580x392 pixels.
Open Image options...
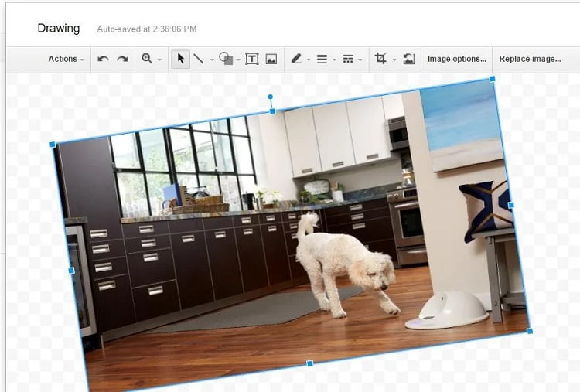coord(457,59)
